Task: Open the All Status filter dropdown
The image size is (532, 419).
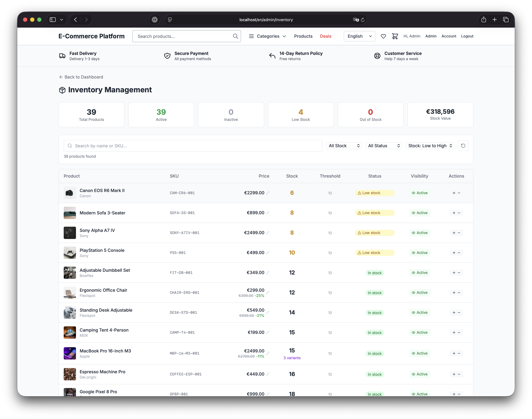Action: point(383,146)
